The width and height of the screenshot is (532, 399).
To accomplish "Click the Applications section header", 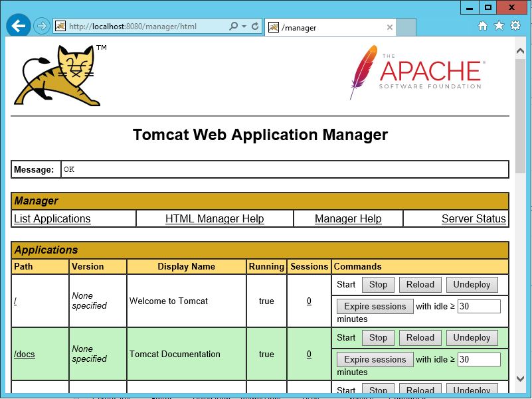I will pyautogui.click(x=260, y=250).
